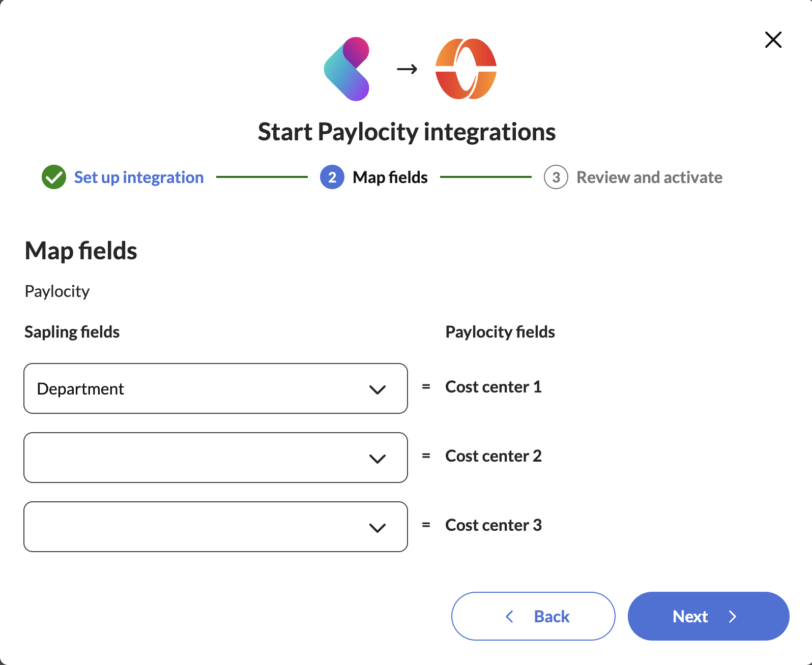The height and width of the screenshot is (665, 812).
Task: Click the chevron beside Cost center 3
Action: tap(378, 528)
